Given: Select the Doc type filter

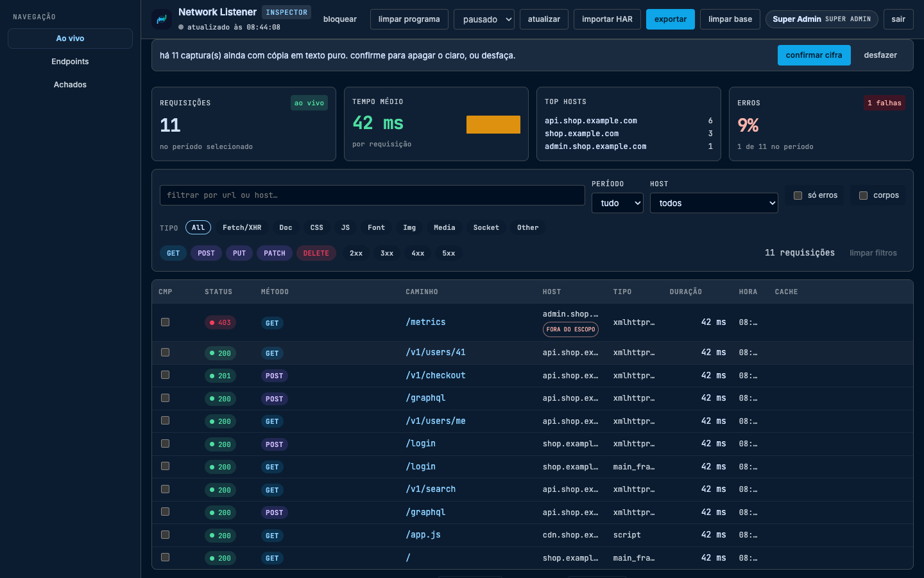Looking at the screenshot, I should pyautogui.click(x=286, y=227).
